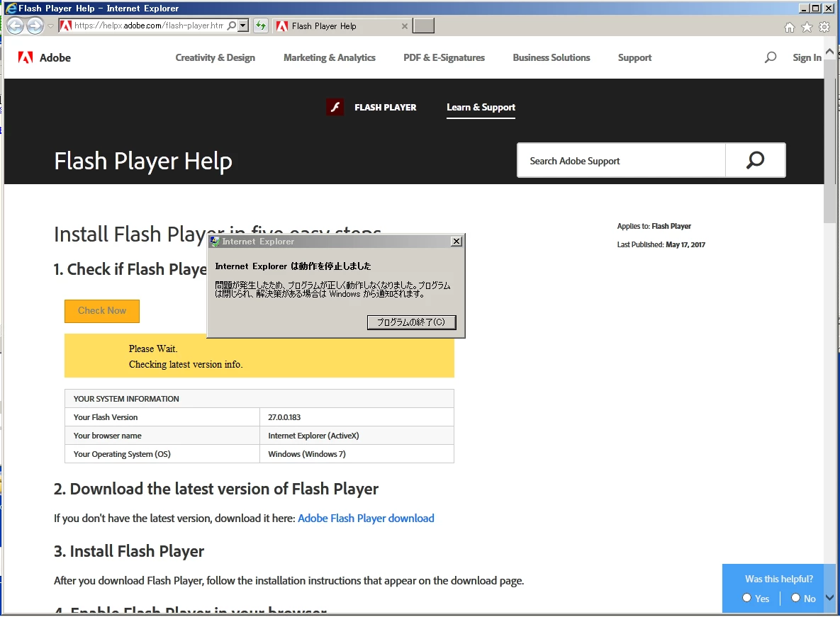Click the FLASH PLAYER header link
Screen dimensions: 840x617
tap(385, 108)
